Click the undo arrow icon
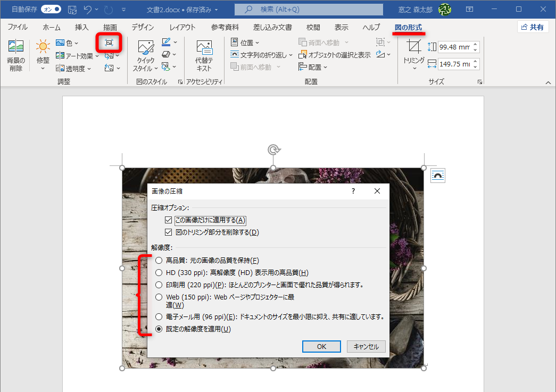Image resolution: width=556 pixels, height=392 pixels. coord(87,10)
